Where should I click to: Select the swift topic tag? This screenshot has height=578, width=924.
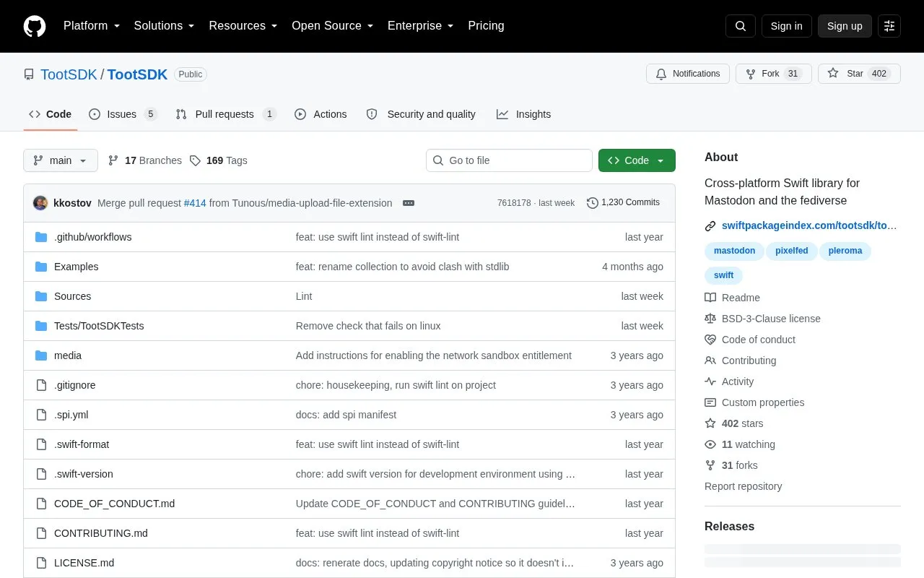pos(723,275)
